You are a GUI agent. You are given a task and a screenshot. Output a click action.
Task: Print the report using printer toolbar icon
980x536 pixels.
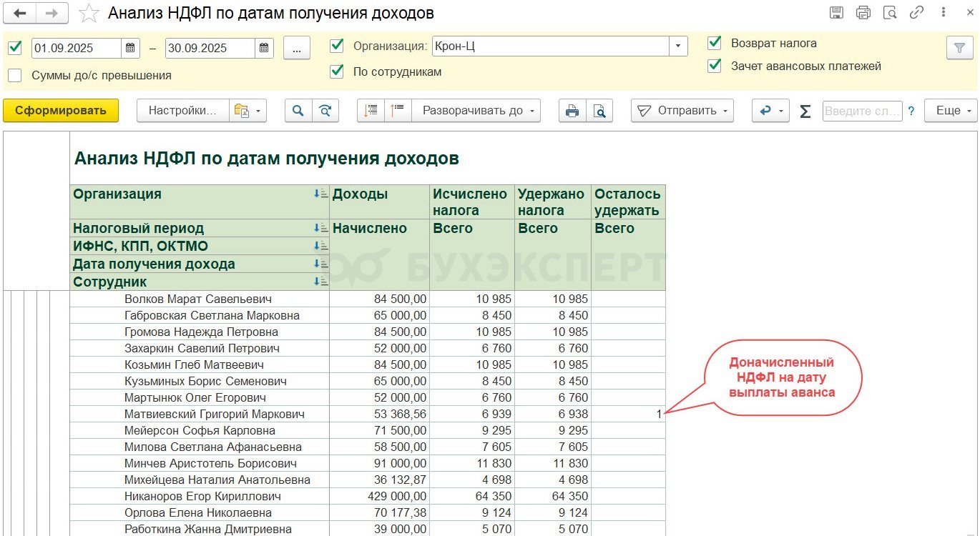pyautogui.click(x=572, y=111)
